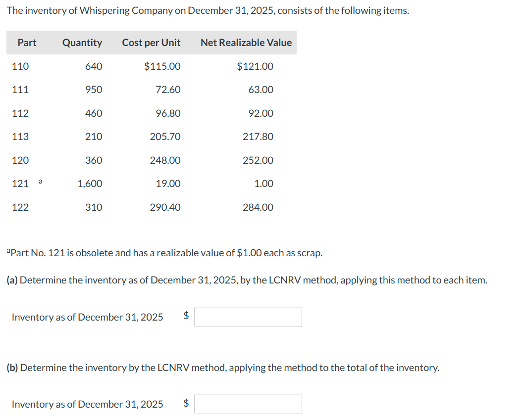The image size is (522, 420).
Task: Click the dollar sign beside the second input box
Action: 186,404
